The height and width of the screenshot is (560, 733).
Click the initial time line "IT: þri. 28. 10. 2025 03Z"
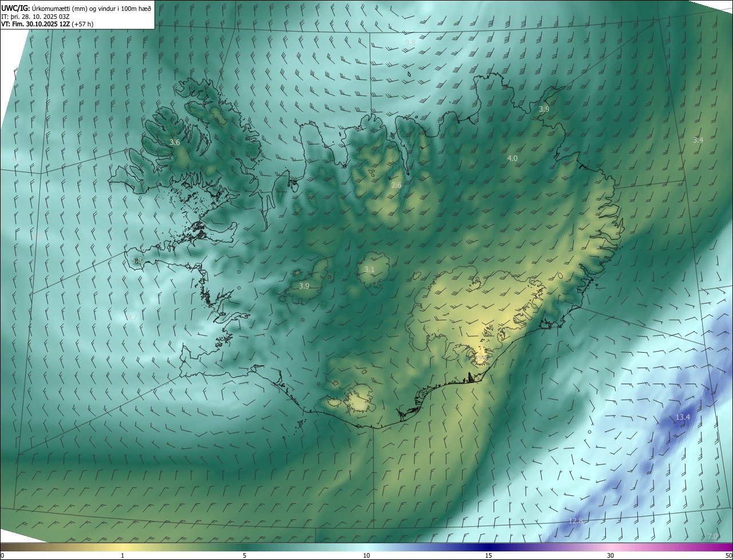pyautogui.click(x=36, y=17)
